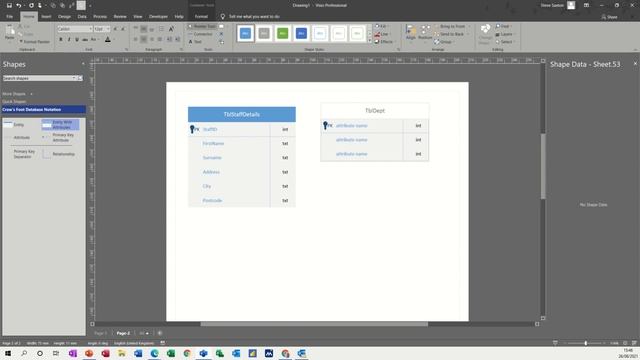Redo the last action
The image size is (640, 360).
point(31,5)
